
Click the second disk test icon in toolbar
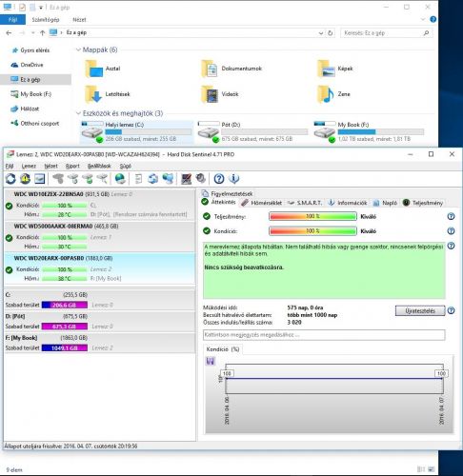[x=72, y=179]
